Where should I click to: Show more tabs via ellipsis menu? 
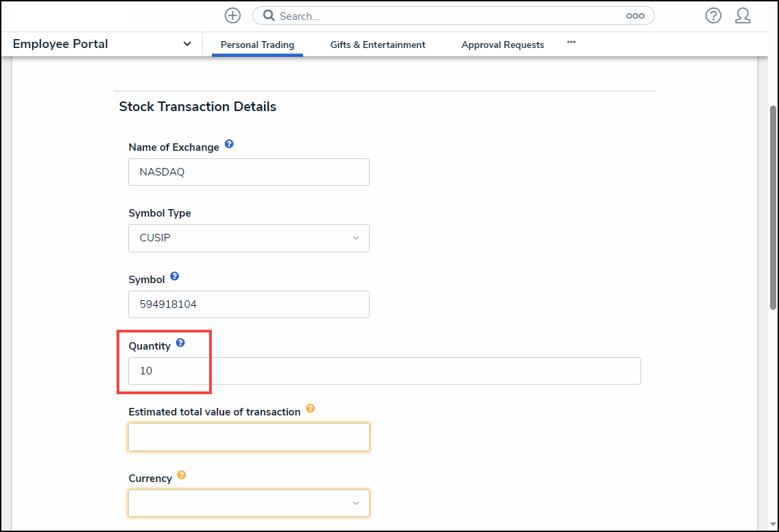(x=571, y=43)
